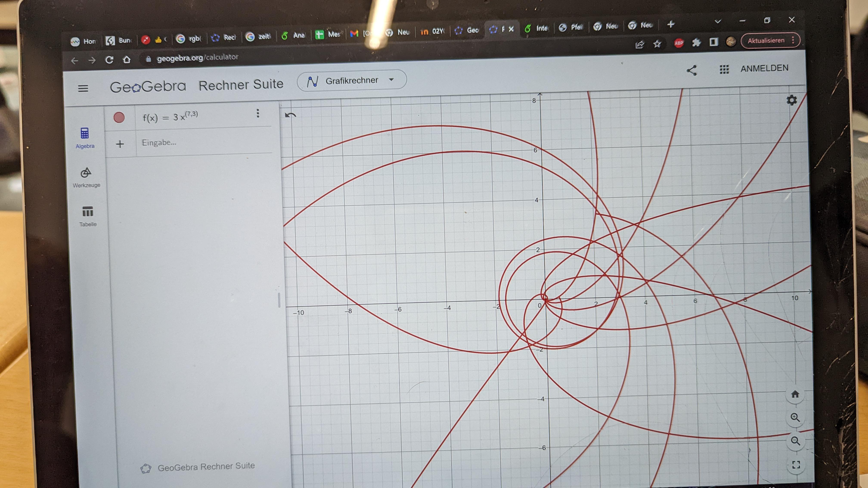Switch to the 02Y tab
The image size is (868, 488).
coord(432,31)
